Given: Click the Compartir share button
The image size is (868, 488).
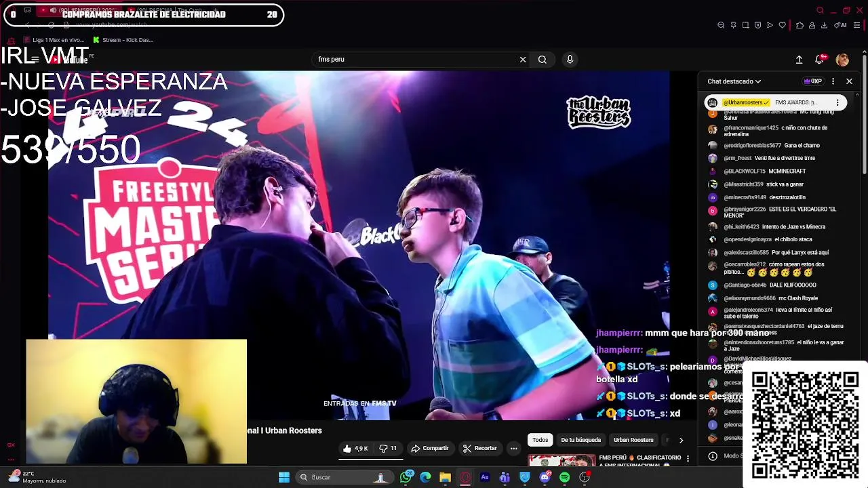Looking at the screenshot, I should (x=430, y=449).
